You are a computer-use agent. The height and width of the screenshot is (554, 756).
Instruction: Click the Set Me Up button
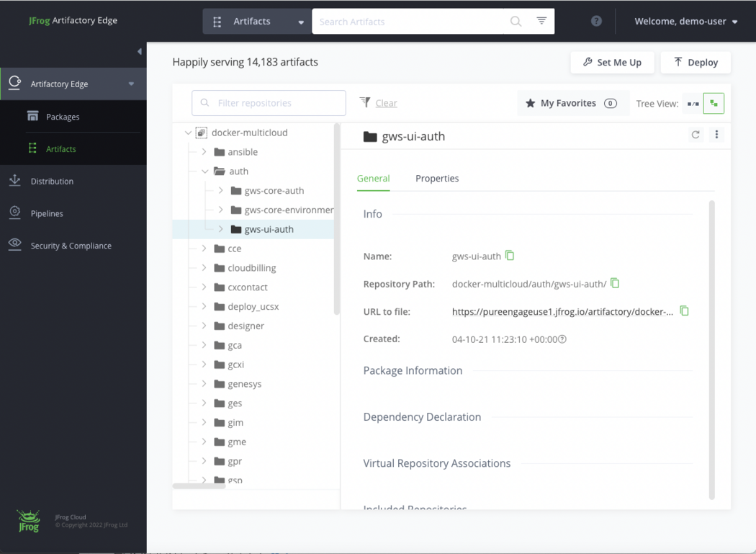(612, 62)
